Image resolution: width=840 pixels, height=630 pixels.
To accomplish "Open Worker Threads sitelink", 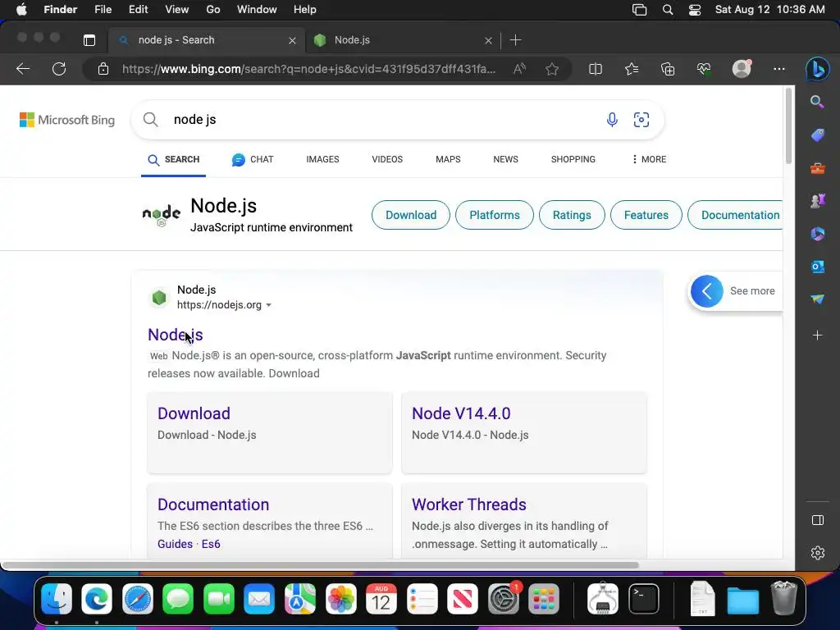I will coord(468,504).
